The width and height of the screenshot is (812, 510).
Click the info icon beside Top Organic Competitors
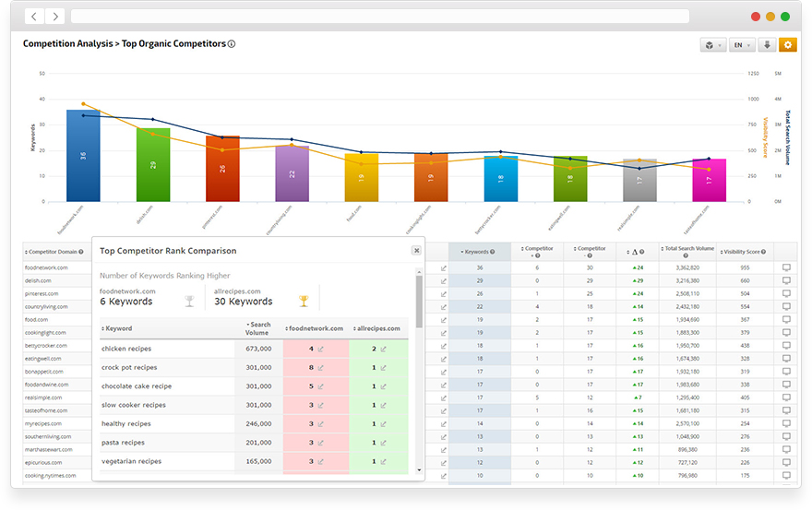tap(232, 44)
